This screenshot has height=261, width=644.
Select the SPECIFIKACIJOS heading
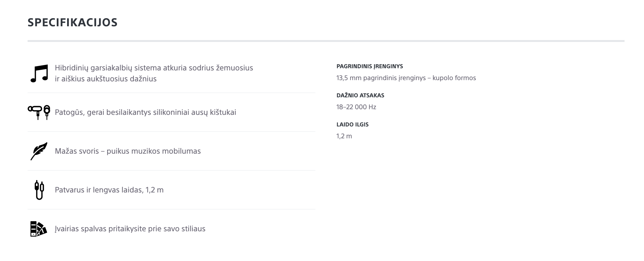click(x=72, y=23)
